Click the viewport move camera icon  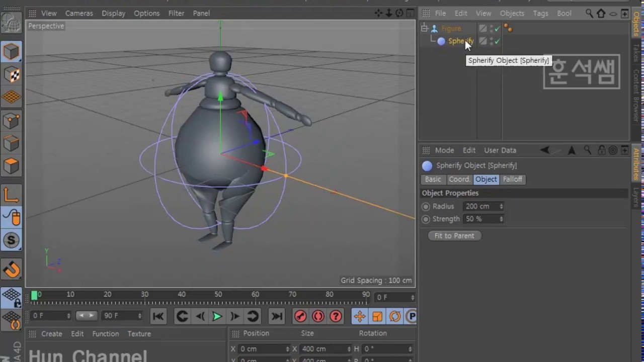(x=378, y=13)
